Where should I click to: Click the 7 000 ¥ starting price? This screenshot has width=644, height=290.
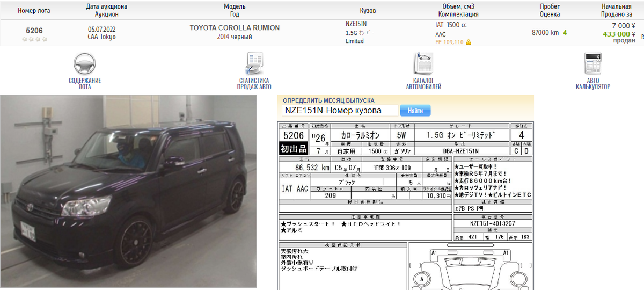click(624, 25)
